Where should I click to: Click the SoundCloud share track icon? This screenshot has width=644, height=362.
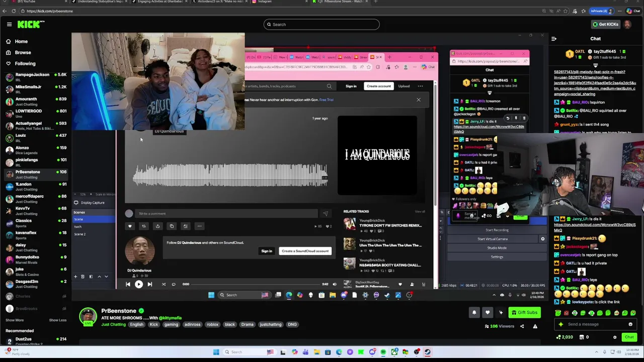point(157,226)
